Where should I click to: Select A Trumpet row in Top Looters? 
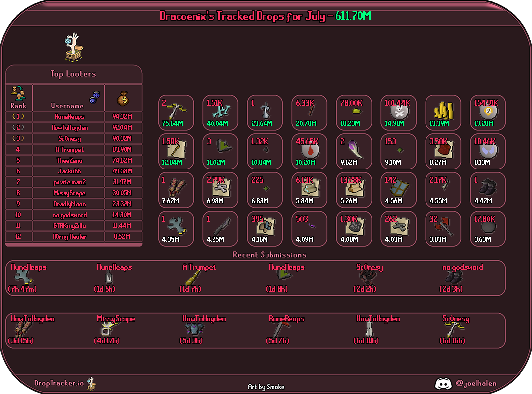tap(74, 149)
